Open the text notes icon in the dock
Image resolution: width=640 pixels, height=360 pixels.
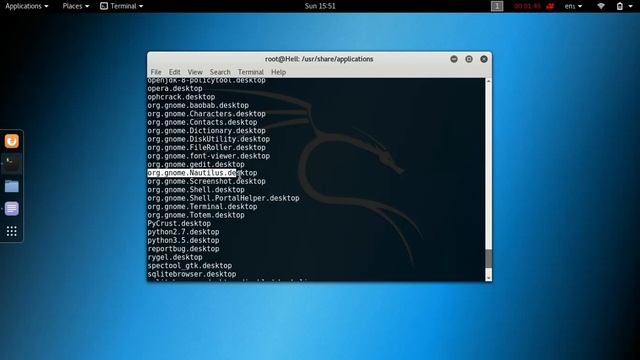11,209
